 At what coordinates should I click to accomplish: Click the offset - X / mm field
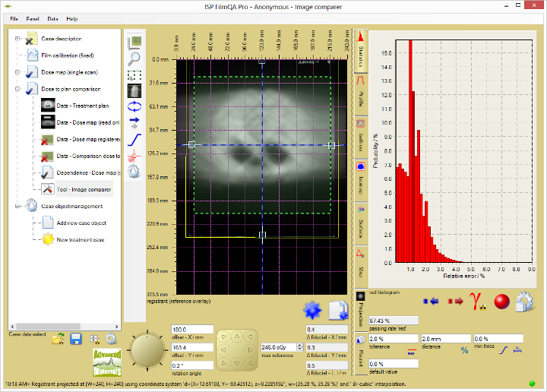click(192, 330)
